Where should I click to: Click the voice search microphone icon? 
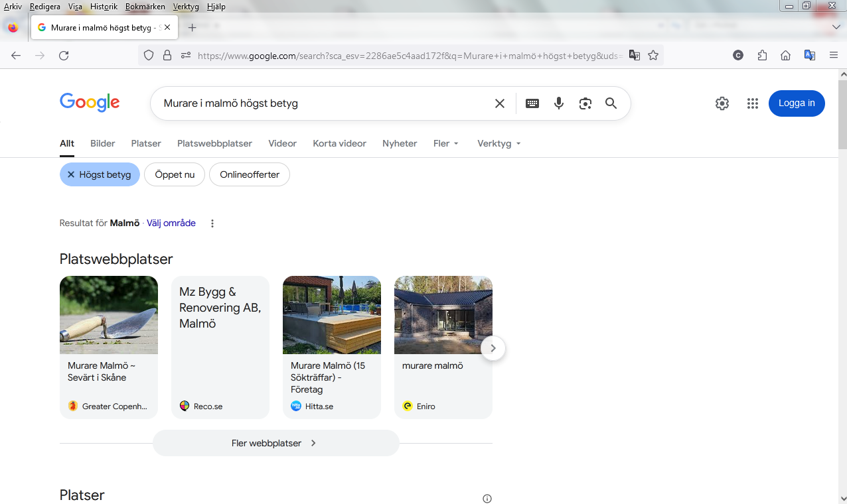(x=559, y=103)
